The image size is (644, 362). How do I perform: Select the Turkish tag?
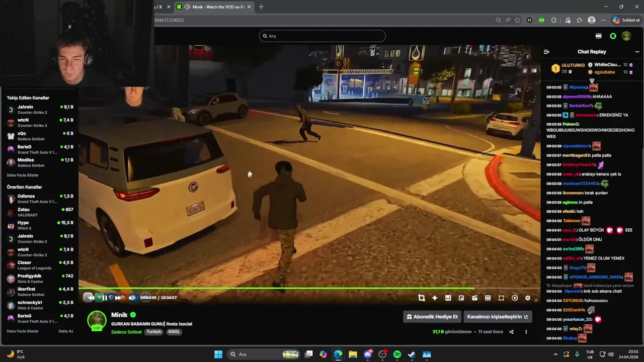point(154,332)
